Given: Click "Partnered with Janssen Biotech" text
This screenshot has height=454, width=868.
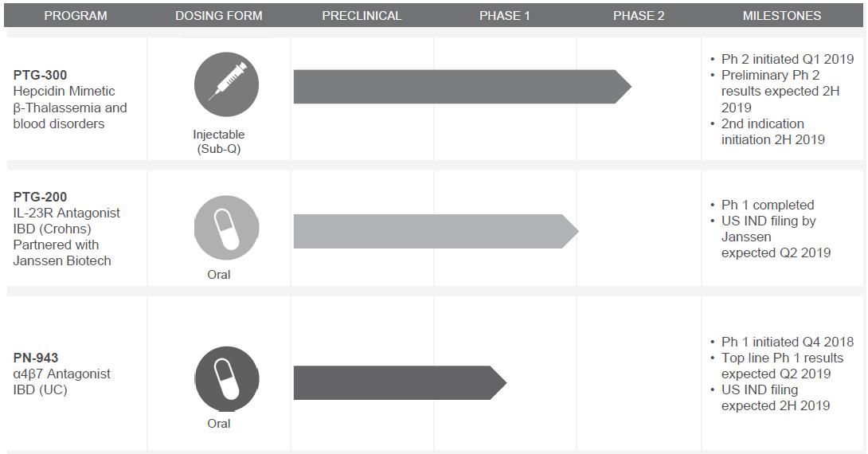Looking at the screenshot, I should click(x=61, y=252).
